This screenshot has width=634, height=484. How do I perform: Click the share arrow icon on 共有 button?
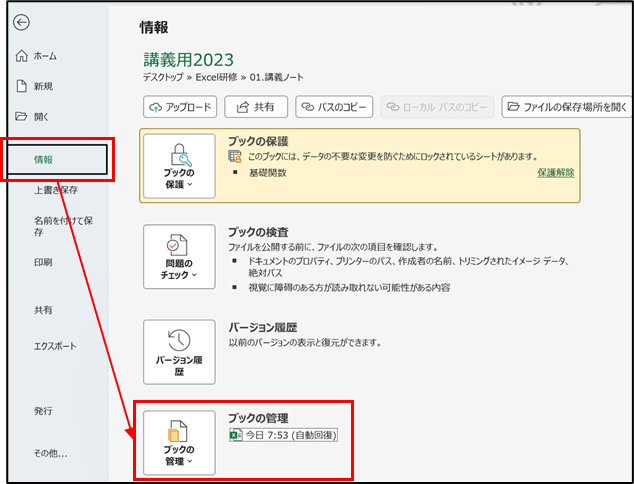[x=242, y=107]
